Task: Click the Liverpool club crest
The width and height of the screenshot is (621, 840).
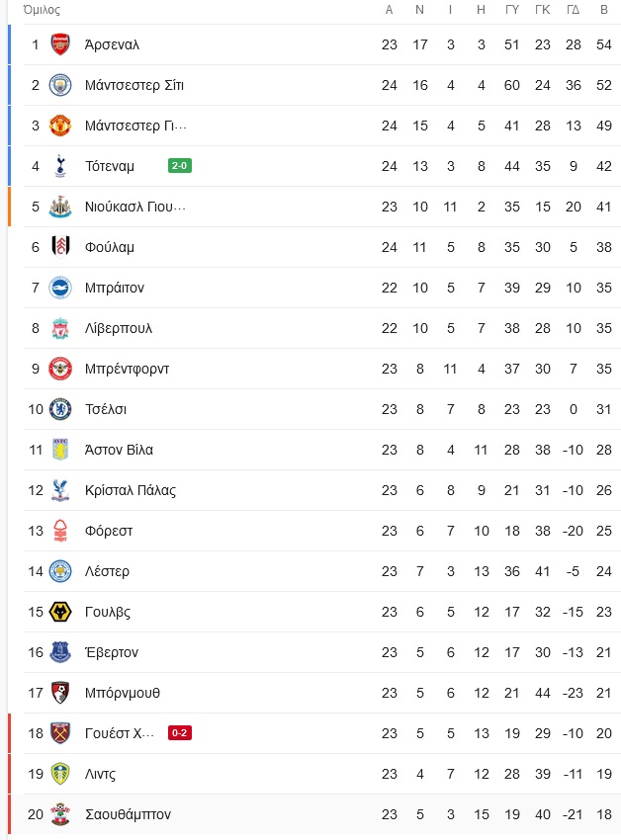Action: 60,328
